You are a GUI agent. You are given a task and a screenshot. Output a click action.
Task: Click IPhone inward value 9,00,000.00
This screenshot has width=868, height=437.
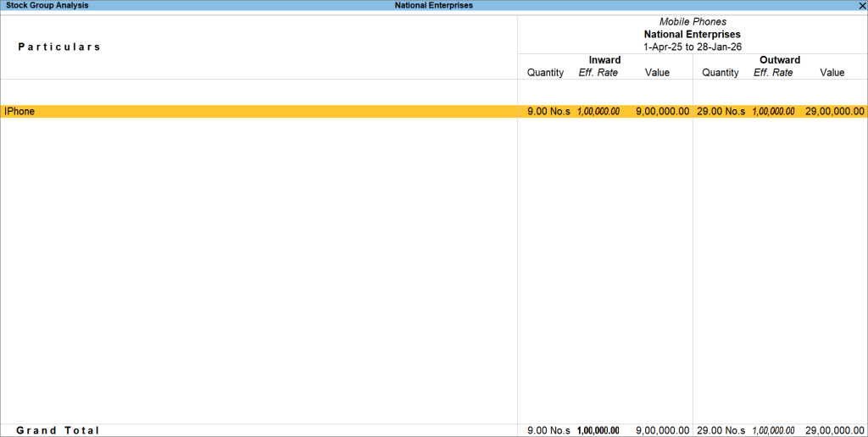(x=663, y=111)
